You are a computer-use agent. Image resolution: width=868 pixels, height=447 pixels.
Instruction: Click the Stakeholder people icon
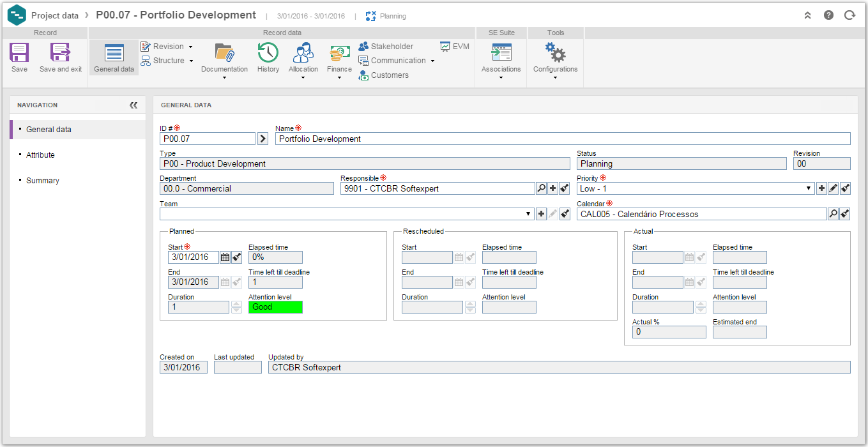[x=363, y=47]
